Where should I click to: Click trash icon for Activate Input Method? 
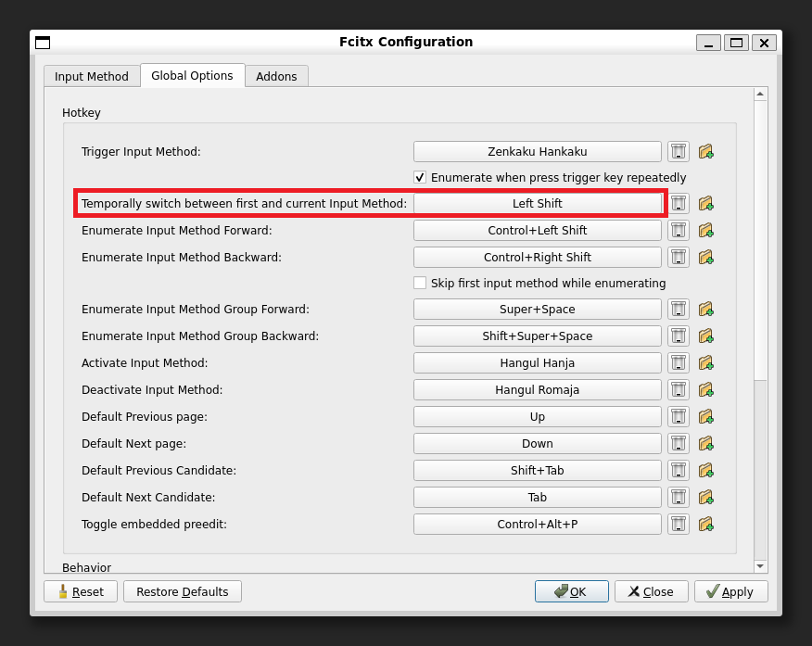coord(679,363)
